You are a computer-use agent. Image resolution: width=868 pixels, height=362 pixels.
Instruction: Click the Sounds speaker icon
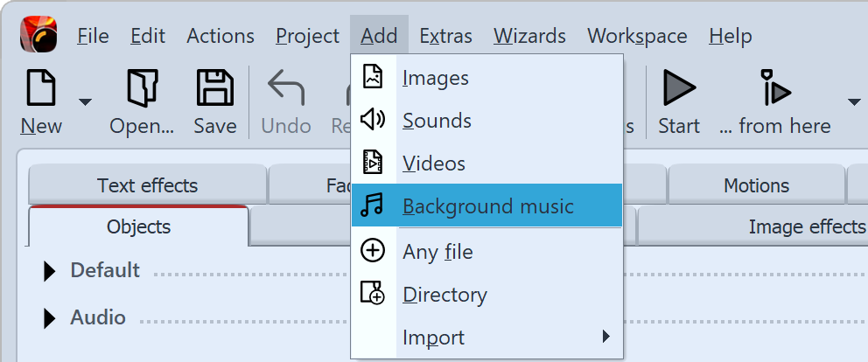(x=373, y=120)
